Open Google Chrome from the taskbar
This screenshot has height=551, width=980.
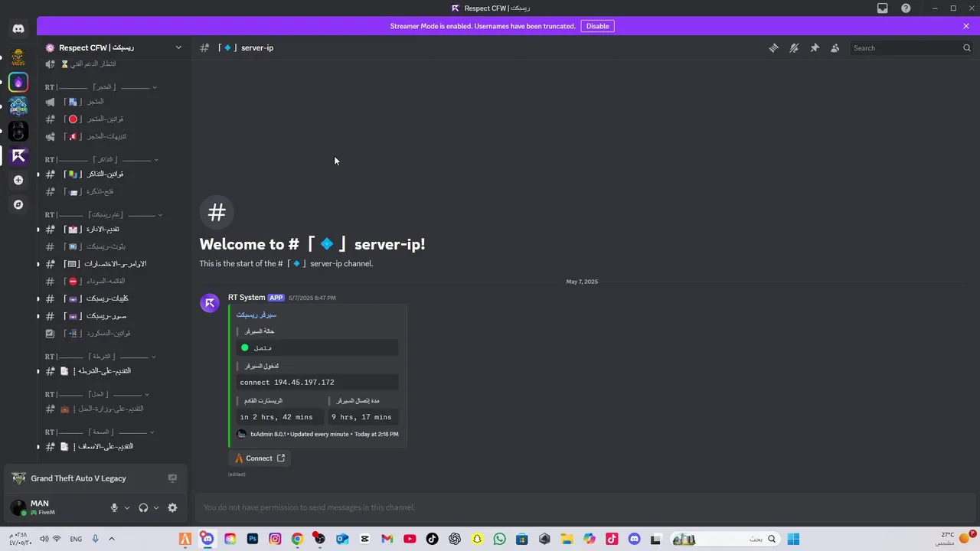297,539
